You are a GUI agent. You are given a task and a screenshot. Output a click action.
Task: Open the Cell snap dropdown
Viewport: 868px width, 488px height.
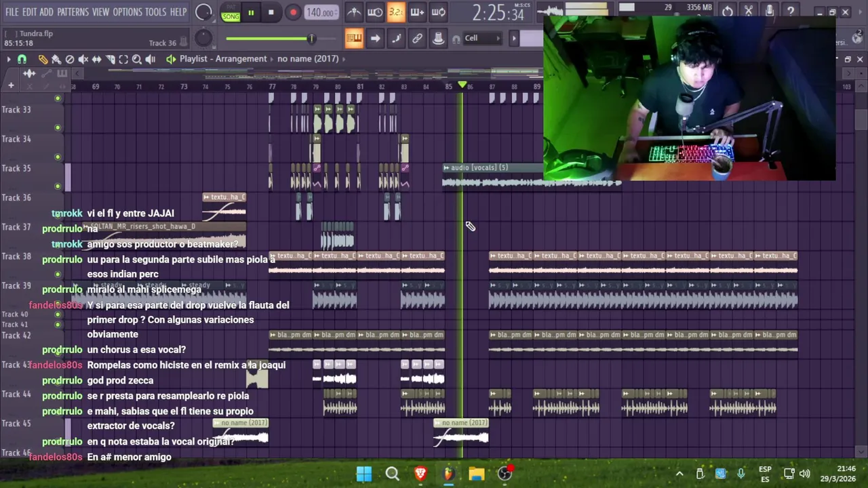click(x=481, y=38)
